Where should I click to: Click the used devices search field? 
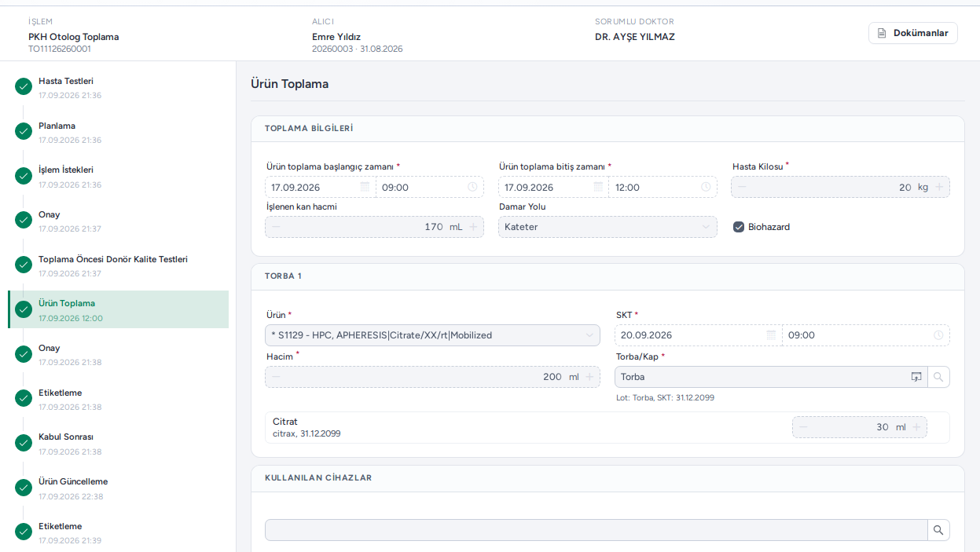click(x=596, y=530)
